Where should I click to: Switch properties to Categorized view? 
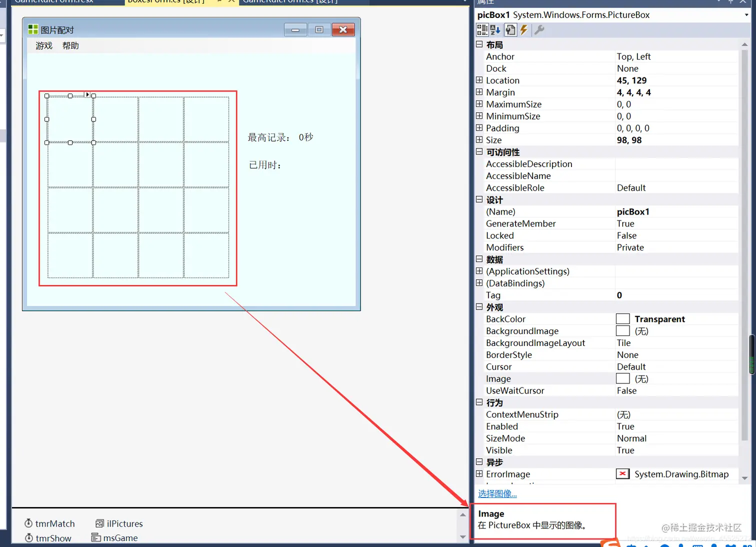pyautogui.click(x=482, y=30)
